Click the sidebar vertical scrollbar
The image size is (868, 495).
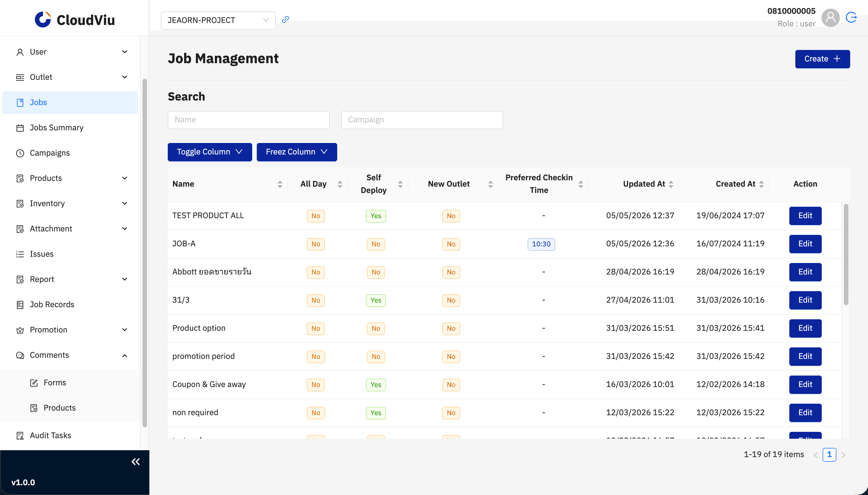click(144, 253)
